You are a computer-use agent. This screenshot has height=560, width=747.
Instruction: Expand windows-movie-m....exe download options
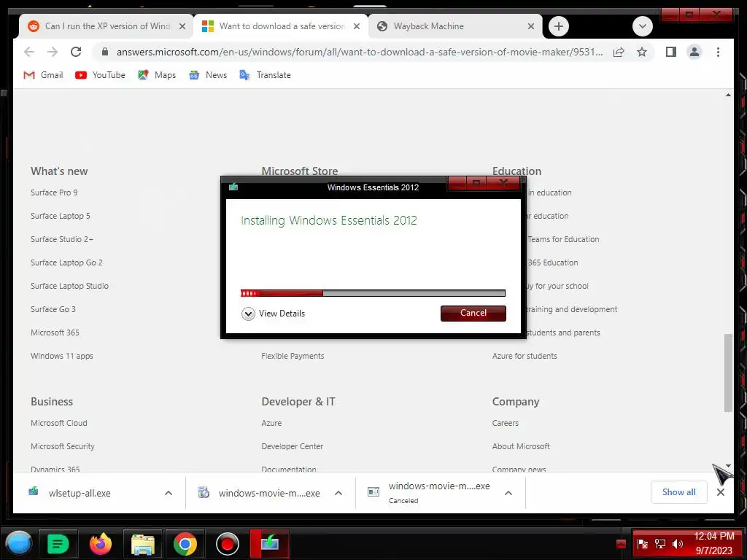click(338, 493)
